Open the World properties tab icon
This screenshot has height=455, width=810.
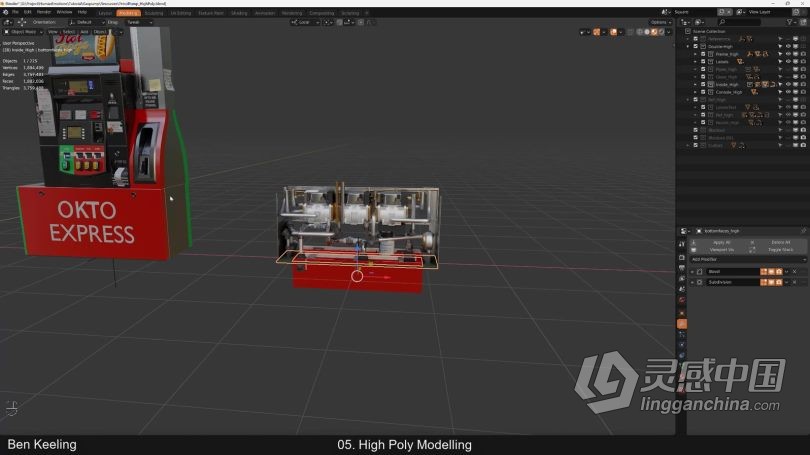tap(682, 300)
